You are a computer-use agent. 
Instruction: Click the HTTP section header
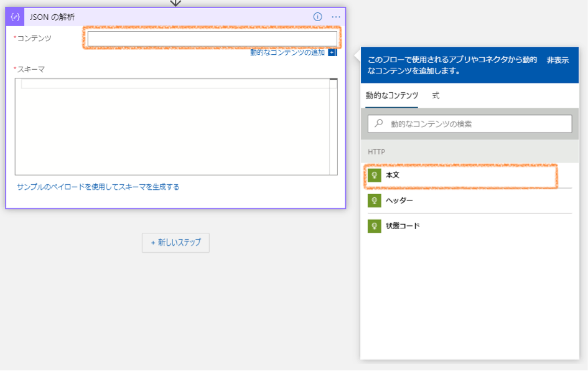click(470, 151)
